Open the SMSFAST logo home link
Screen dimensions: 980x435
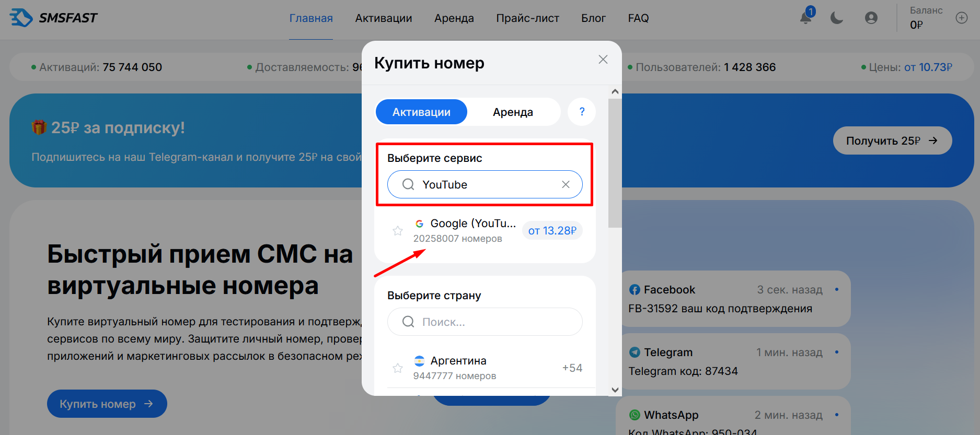(53, 18)
